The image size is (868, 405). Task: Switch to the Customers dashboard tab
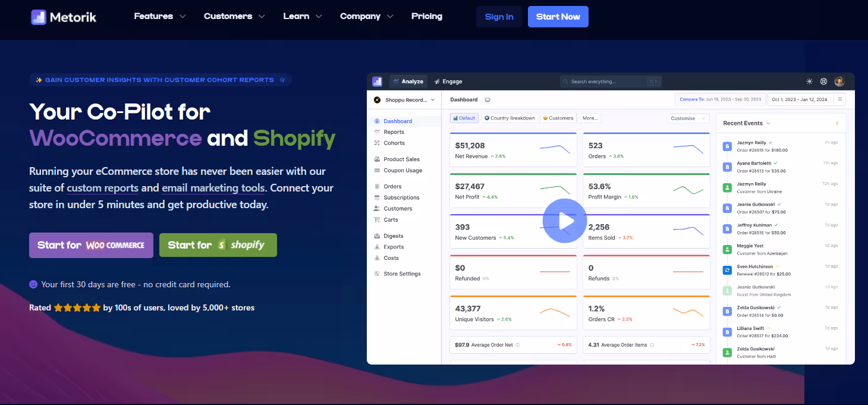(558, 118)
